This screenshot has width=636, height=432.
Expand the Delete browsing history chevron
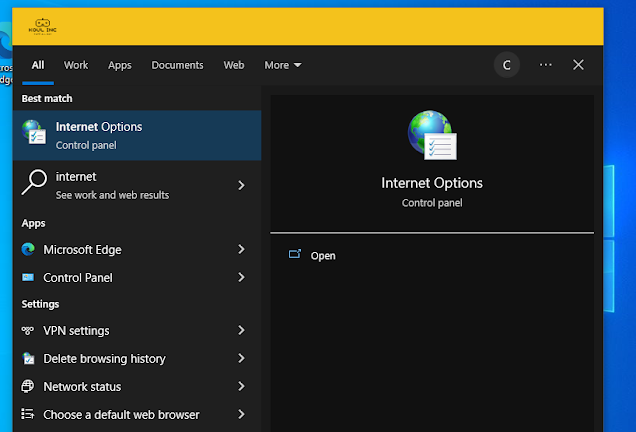[241, 358]
